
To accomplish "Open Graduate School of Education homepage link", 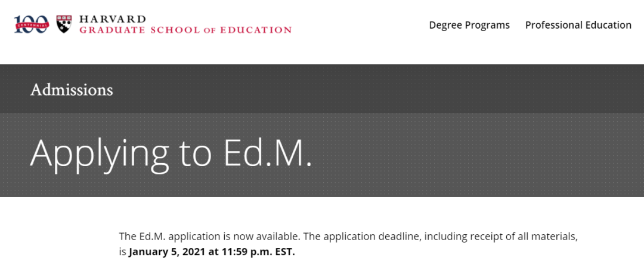I will click(x=185, y=30).
